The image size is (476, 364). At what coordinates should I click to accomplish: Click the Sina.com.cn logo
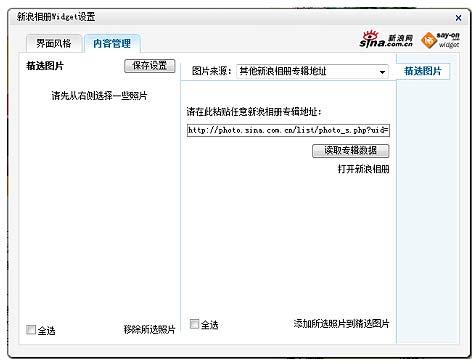pos(386,39)
